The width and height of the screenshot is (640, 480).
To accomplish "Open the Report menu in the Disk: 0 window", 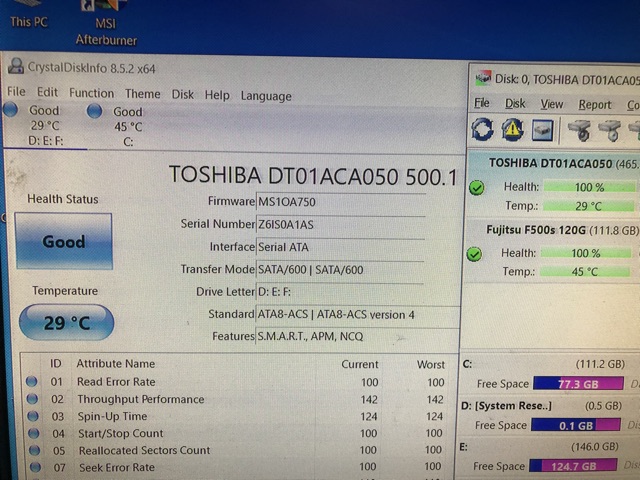I will tap(595, 105).
